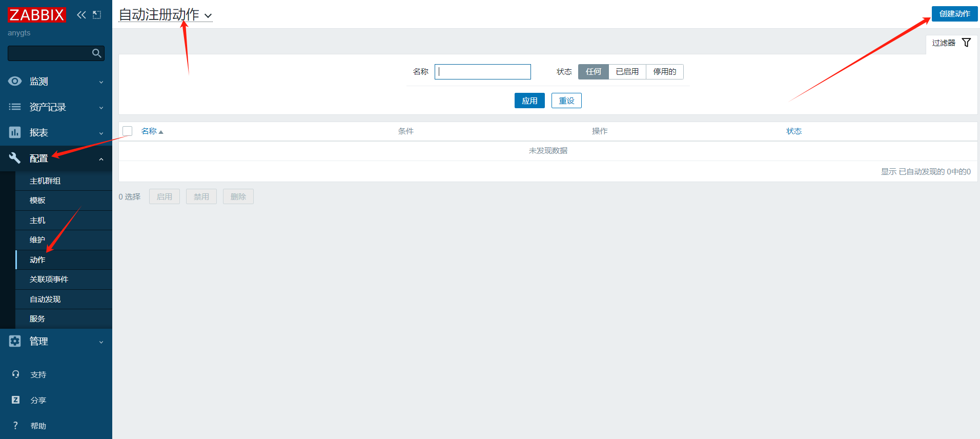Select 停用的 status filter option
Screen dimensions: 980x439
[664, 72]
